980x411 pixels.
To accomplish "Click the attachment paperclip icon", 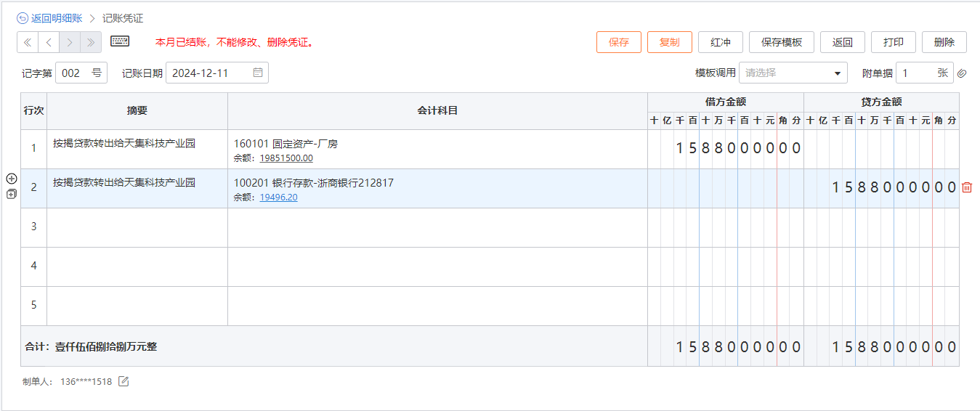I will [x=962, y=73].
